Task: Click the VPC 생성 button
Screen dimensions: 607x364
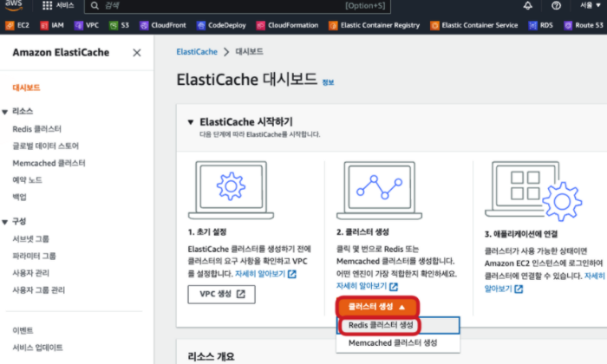Action: pyautogui.click(x=221, y=295)
